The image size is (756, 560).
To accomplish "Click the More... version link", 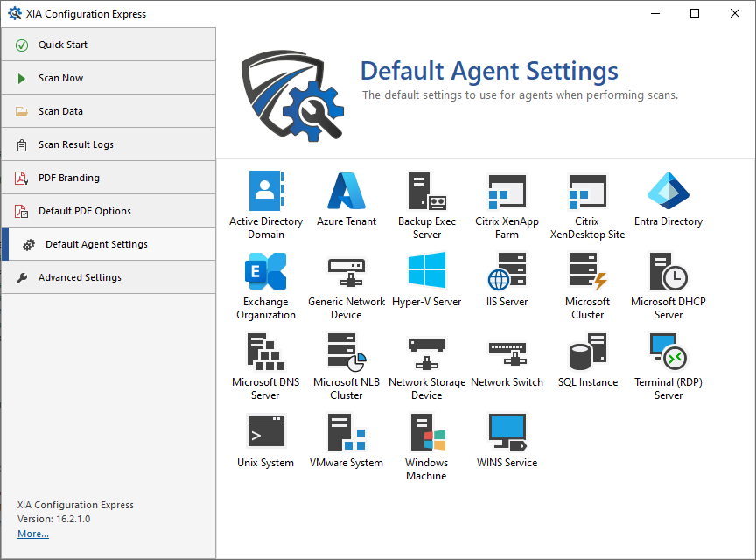I will pos(33,534).
